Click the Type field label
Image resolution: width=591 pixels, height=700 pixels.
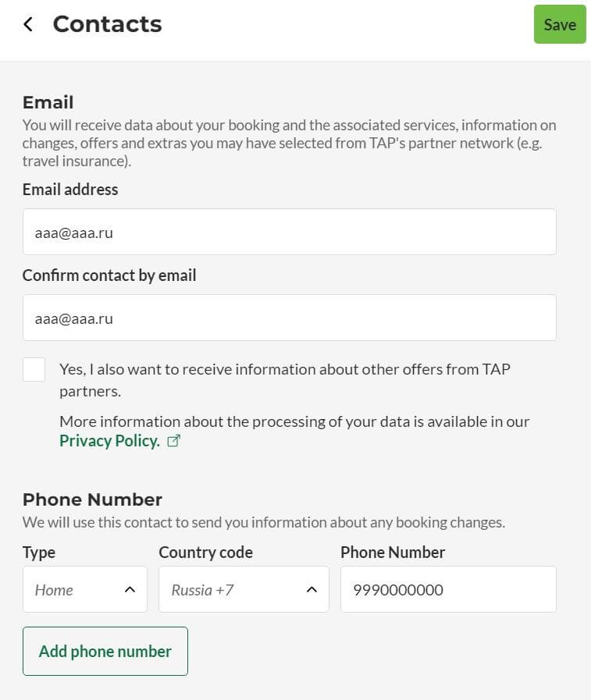(x=39, y=553)
